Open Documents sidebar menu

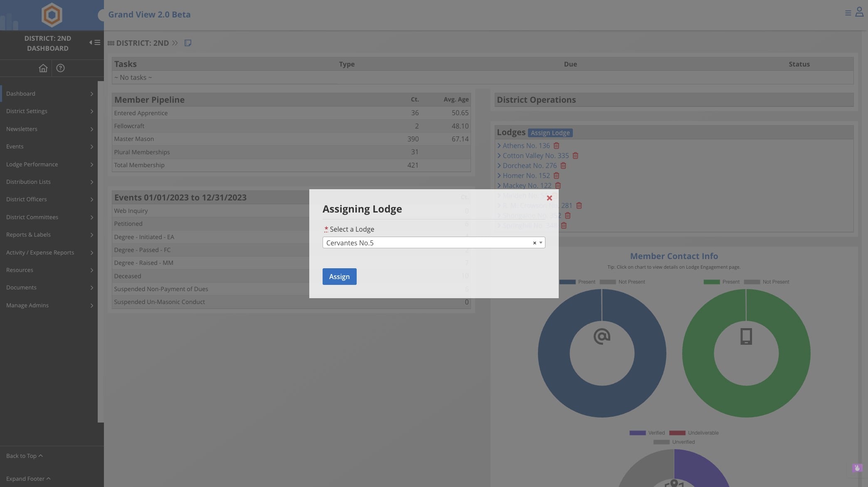[49, 287]
